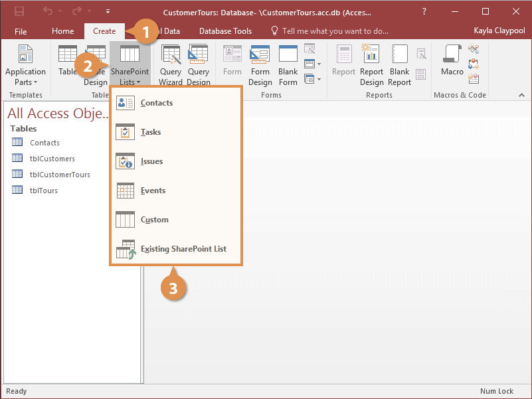532x399 pixels.
Task: Open the Contacts table in navigation pane
Action: [x=44, y=143]
